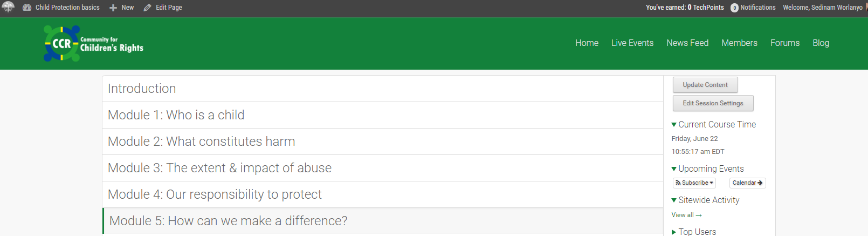This screenshot has width=868, height=236.
Task: Click the pencil Edit Page icon
Action: point(147,8)
